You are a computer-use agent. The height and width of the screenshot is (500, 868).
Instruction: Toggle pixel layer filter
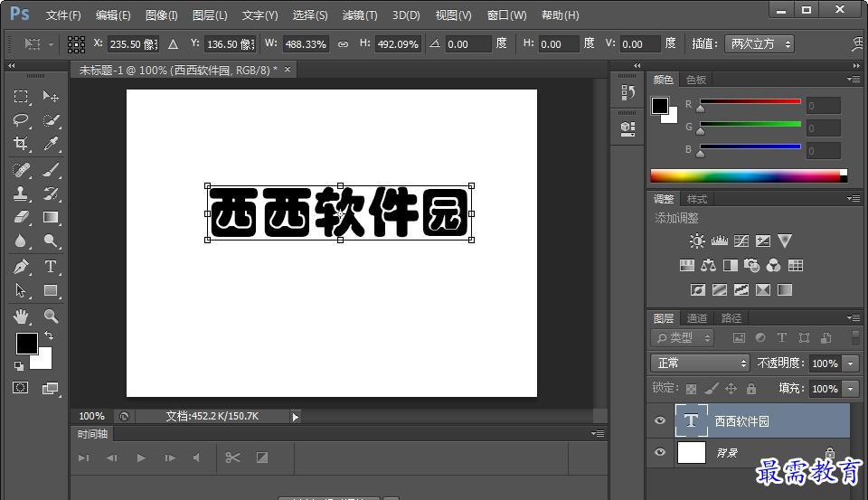(739, 338)
